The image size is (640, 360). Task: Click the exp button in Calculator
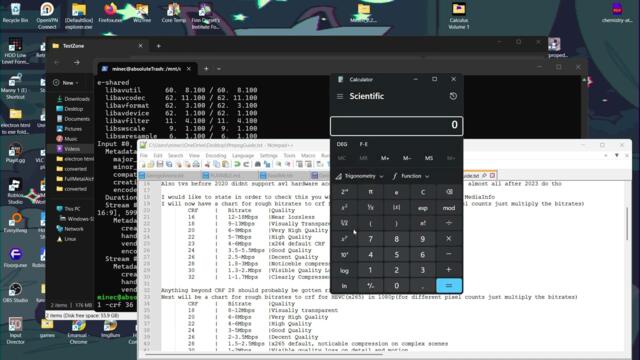click(x=422, y=208)
